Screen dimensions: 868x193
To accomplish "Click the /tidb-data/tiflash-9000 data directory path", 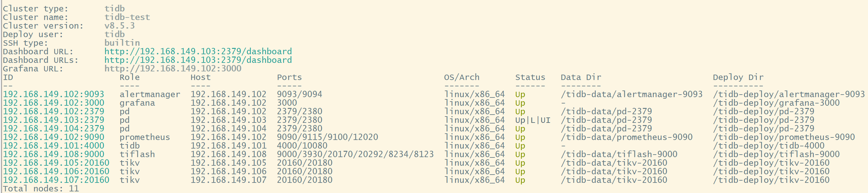I will click(x=619, y=155).
